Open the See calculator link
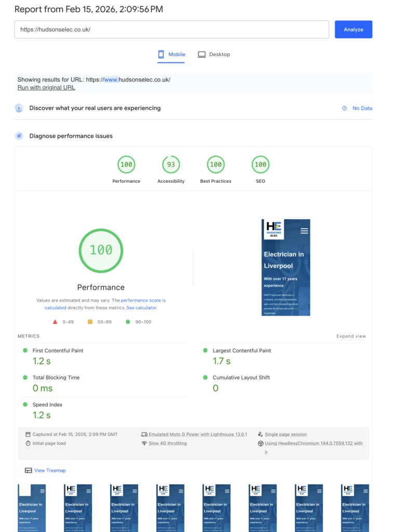396x532 pixels. [x=141, y=308]
